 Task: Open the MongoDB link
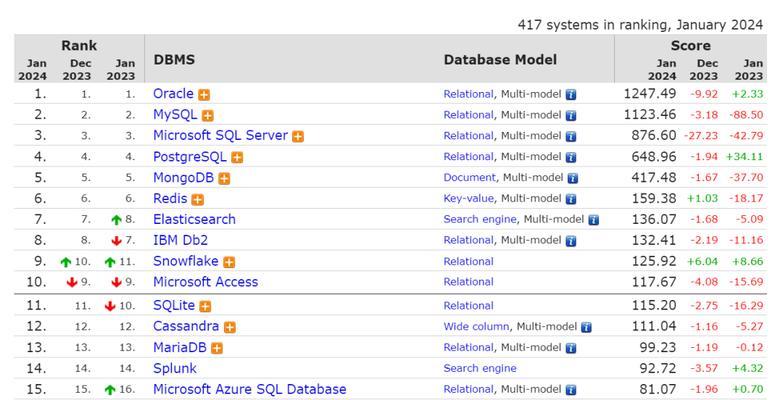[183, 178]
